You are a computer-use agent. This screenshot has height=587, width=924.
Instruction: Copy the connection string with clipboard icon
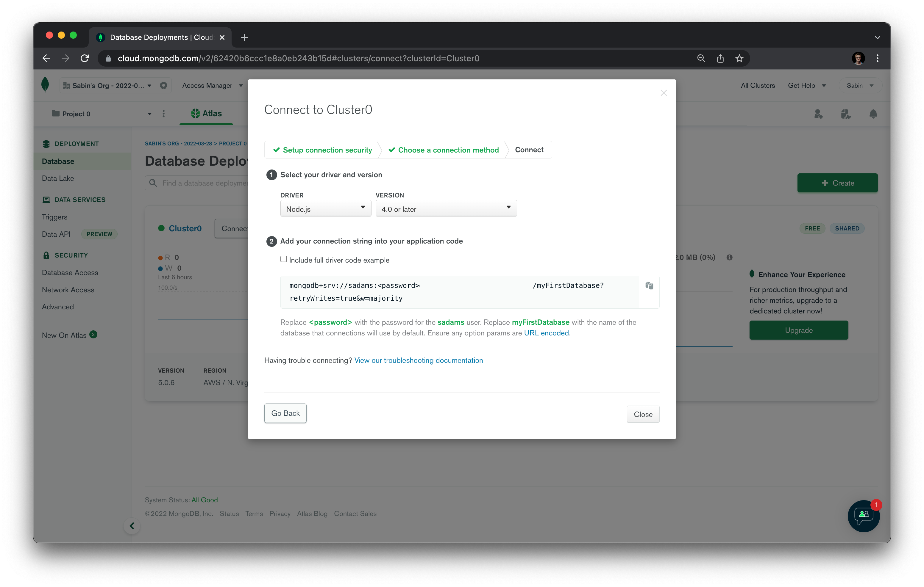pos(649,286)
